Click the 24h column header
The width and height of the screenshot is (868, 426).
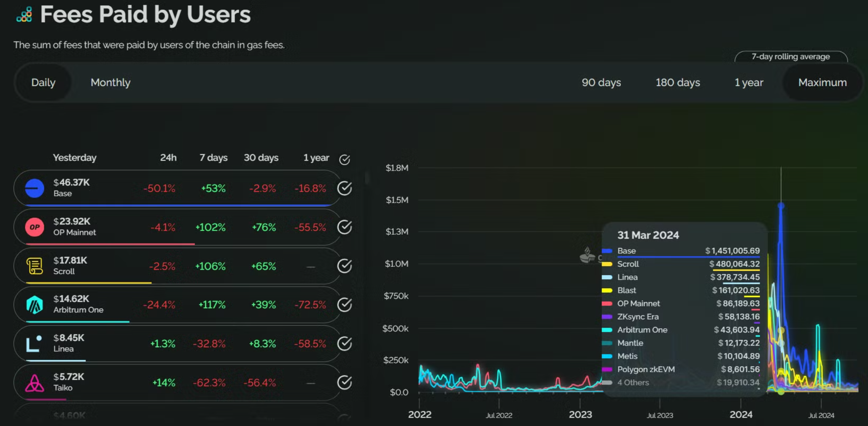tap(168, 158)
